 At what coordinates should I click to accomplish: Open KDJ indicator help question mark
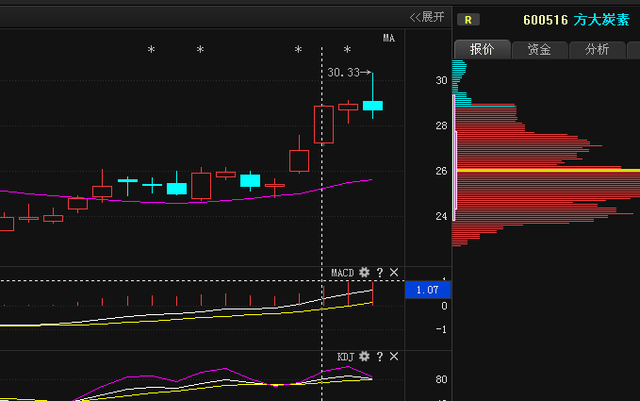pyautogui.click(x=380, y=356)
